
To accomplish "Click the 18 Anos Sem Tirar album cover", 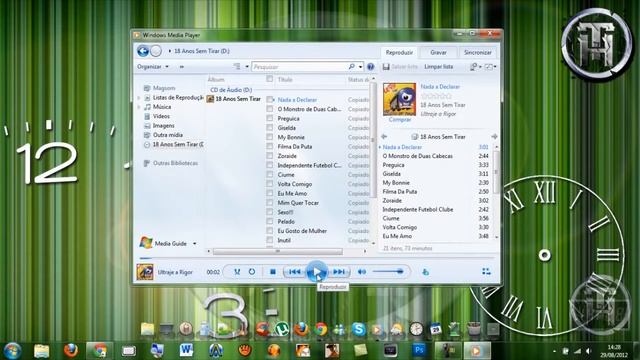I will coord(399,100).
